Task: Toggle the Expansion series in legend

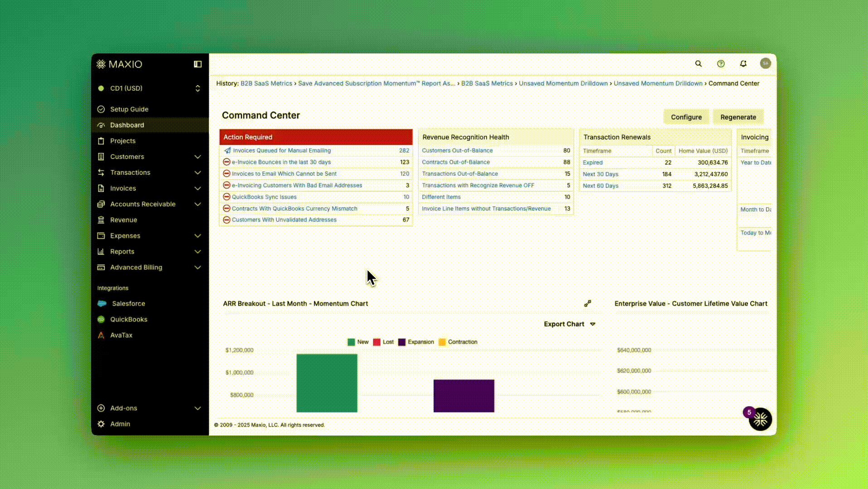Action: (416, 342)
